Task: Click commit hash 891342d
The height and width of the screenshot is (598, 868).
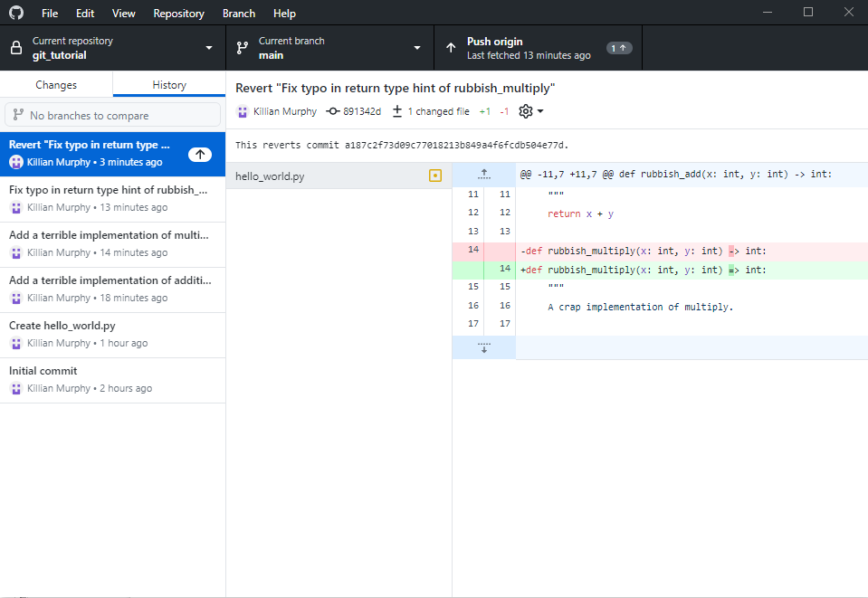Action: [362, 111]
